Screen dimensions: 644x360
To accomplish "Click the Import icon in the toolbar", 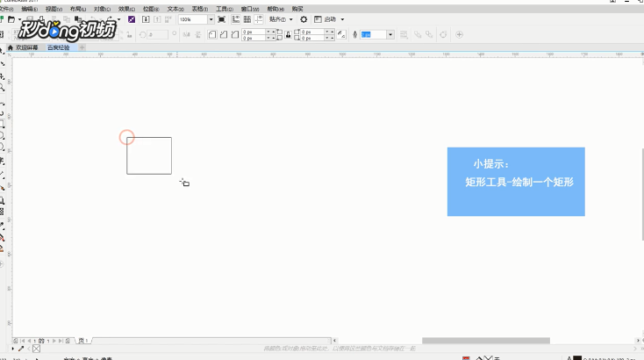I will (146, 19).
